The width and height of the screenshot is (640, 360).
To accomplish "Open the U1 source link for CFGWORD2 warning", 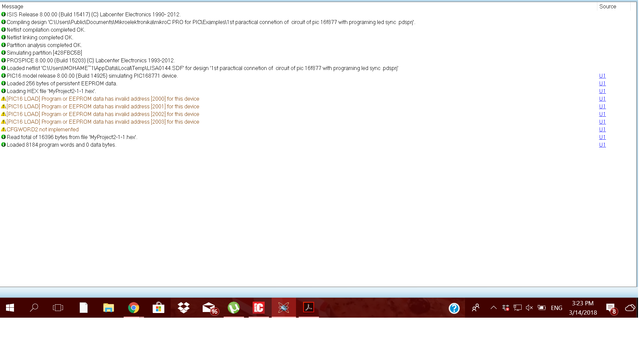I will (x=602, y=129).
